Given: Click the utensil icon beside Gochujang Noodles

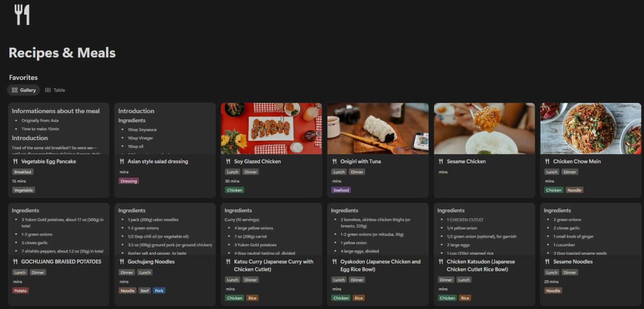Looking at the screenshot, I should [x=122, y=262].
